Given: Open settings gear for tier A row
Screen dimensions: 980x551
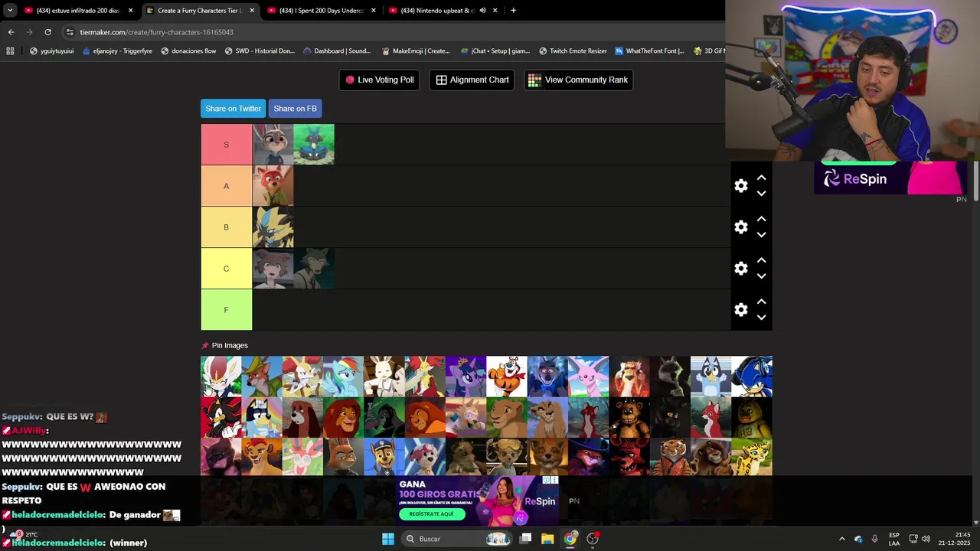Looking at the screenshot, I should [740, 186].
